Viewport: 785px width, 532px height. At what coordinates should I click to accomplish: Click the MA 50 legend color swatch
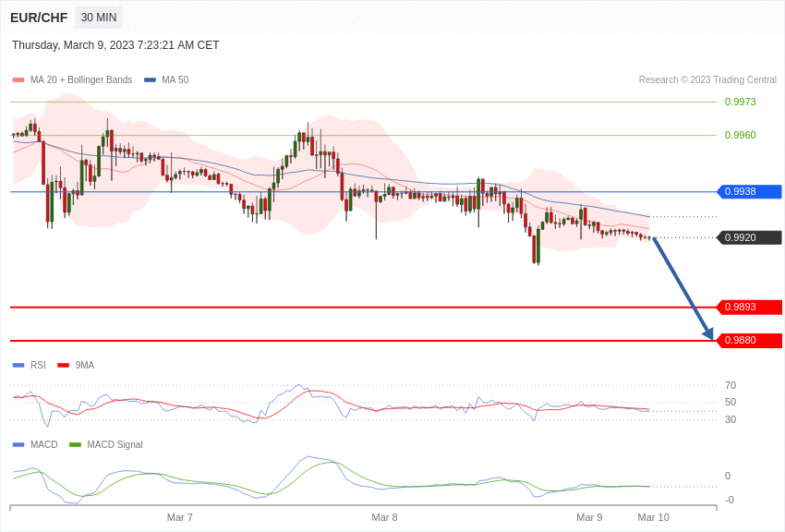(150, 80)
